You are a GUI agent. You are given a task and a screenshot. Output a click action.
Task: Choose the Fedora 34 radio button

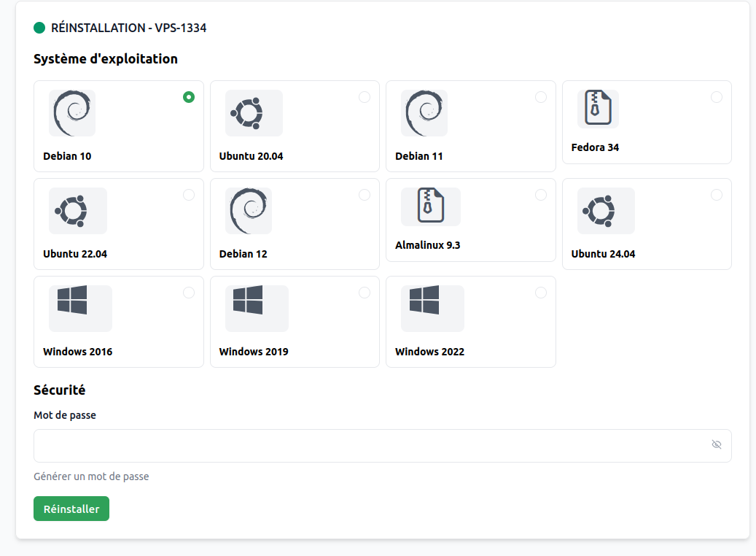[717, 97]
